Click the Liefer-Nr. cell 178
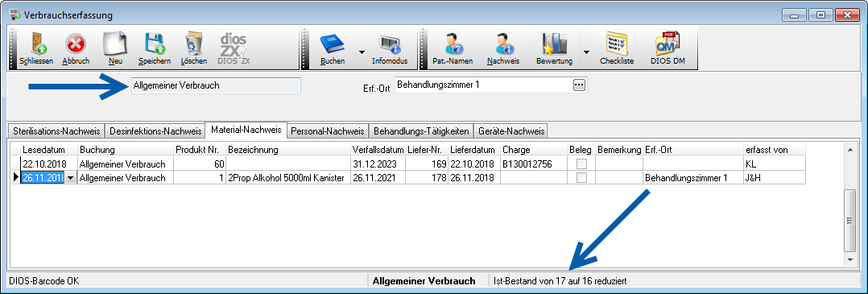The image size is (868, 294). coord(427,178)
